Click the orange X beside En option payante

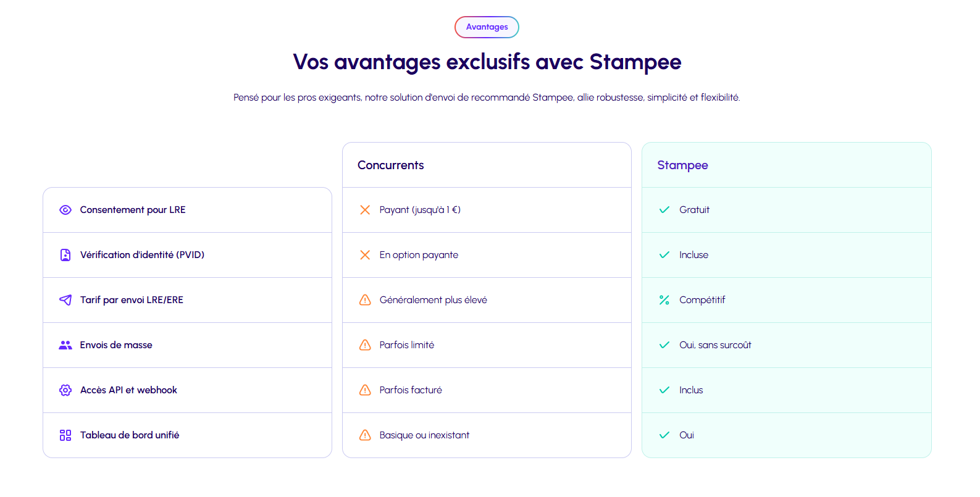point(365,255)
